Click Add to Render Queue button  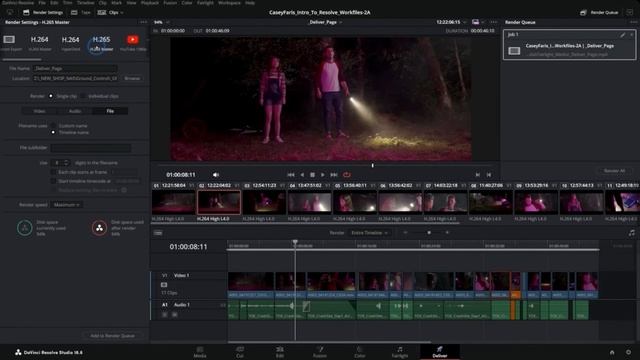[112, 336]
